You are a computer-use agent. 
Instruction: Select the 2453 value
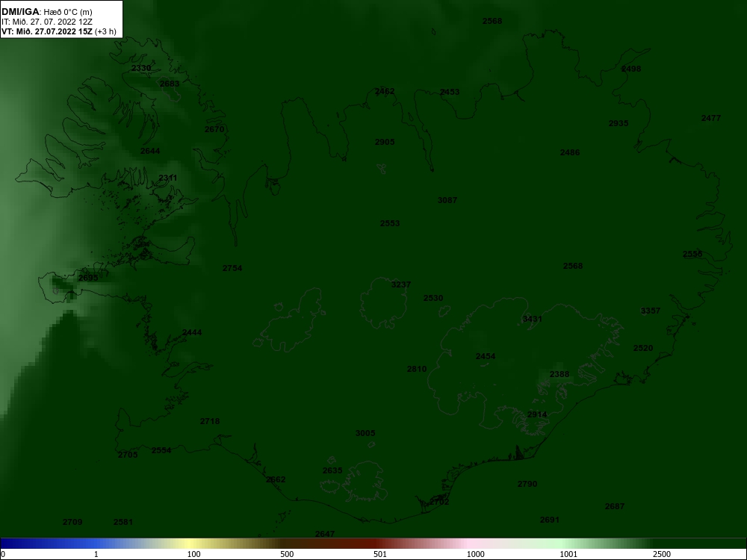[450, 92]
